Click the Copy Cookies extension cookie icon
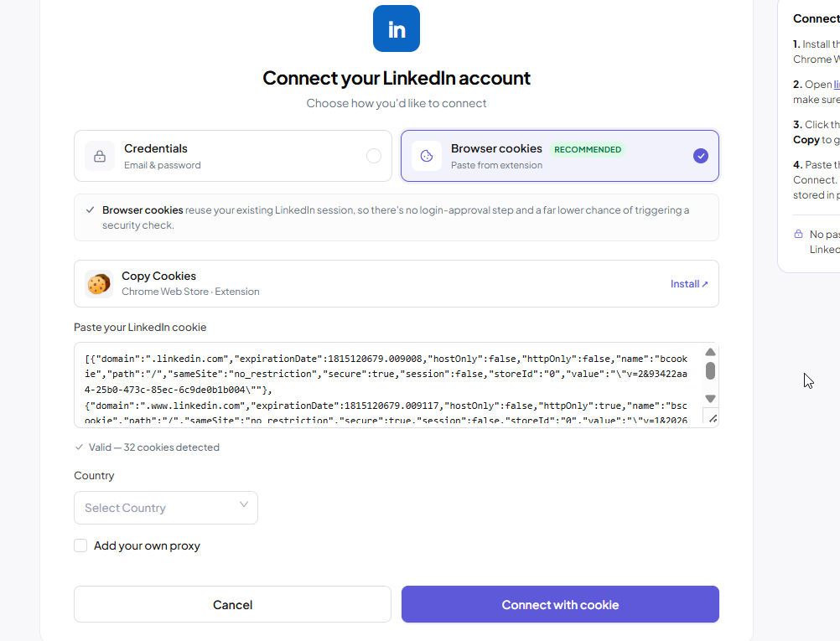Viewport: 840px width, 641px height. pyautogui.click(x=99, y=284)
